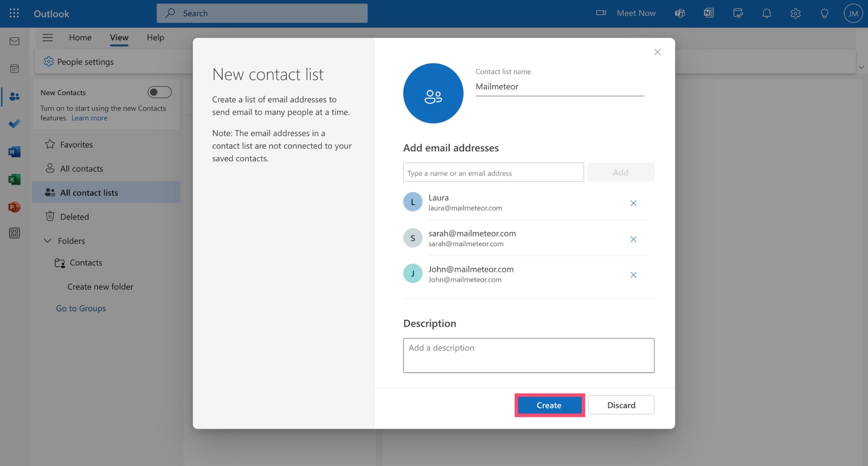Open the Learn more link
Viewport: 868px width, 466px height.
tap(89, 118)
